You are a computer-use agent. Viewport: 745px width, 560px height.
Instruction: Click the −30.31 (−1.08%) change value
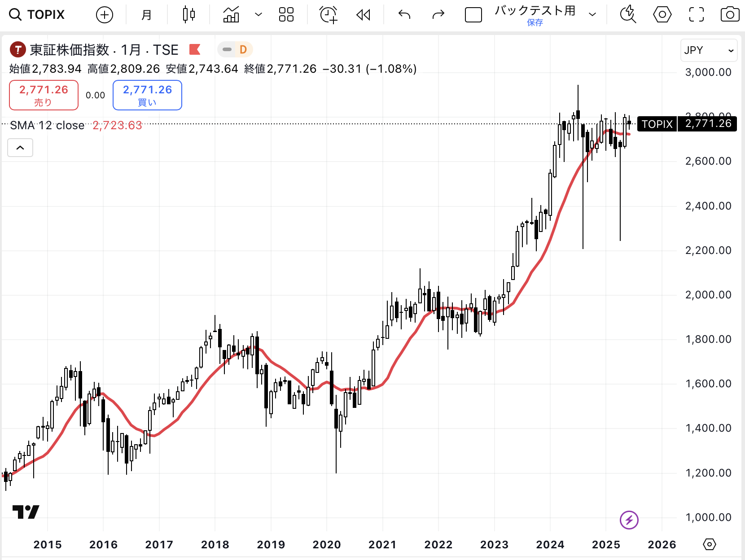tap(370, 69)
